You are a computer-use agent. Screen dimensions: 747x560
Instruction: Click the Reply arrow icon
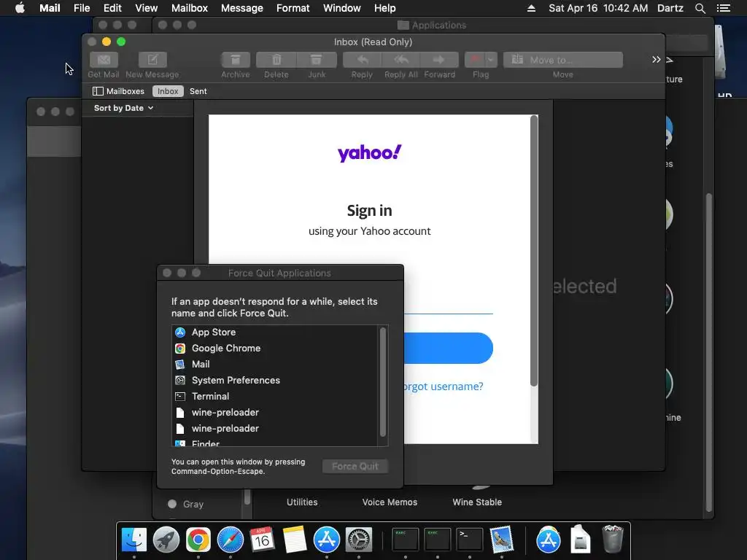362,60
